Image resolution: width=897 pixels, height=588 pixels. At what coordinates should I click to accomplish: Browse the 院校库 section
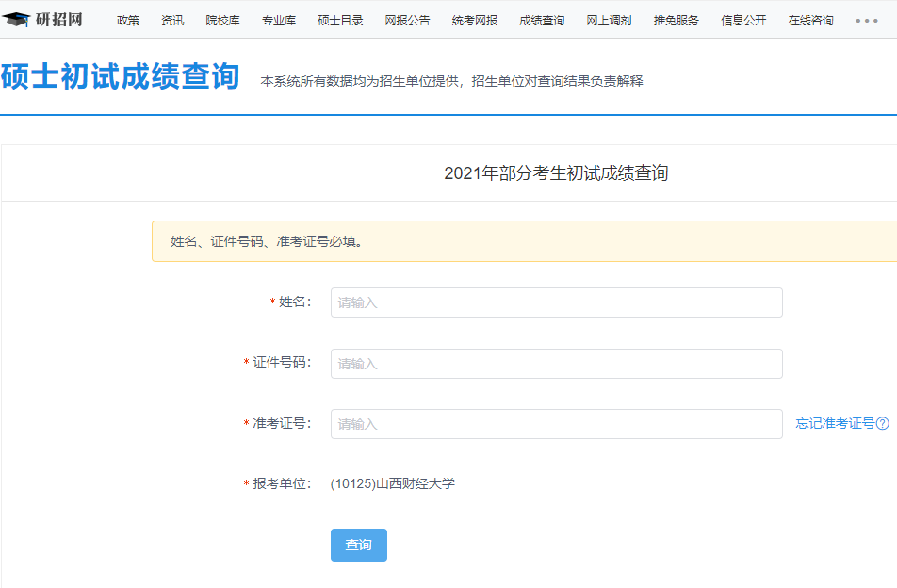click(x=223, y=19)
